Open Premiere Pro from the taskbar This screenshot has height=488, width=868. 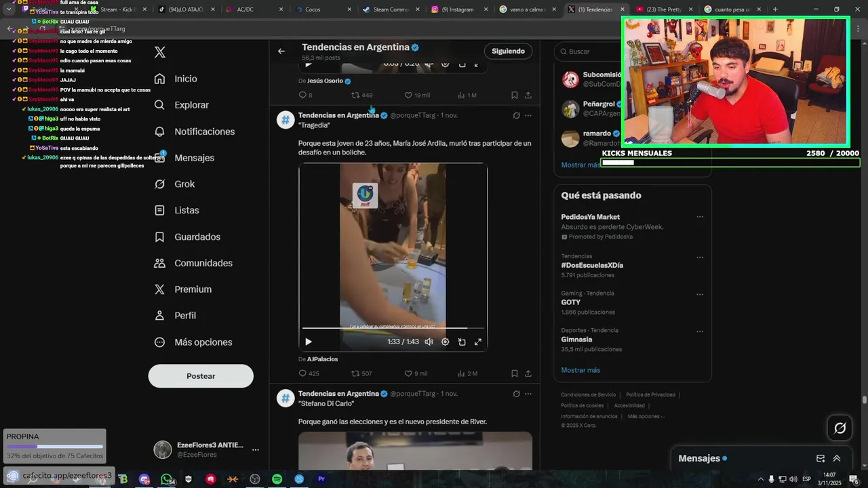pos(321,479)
